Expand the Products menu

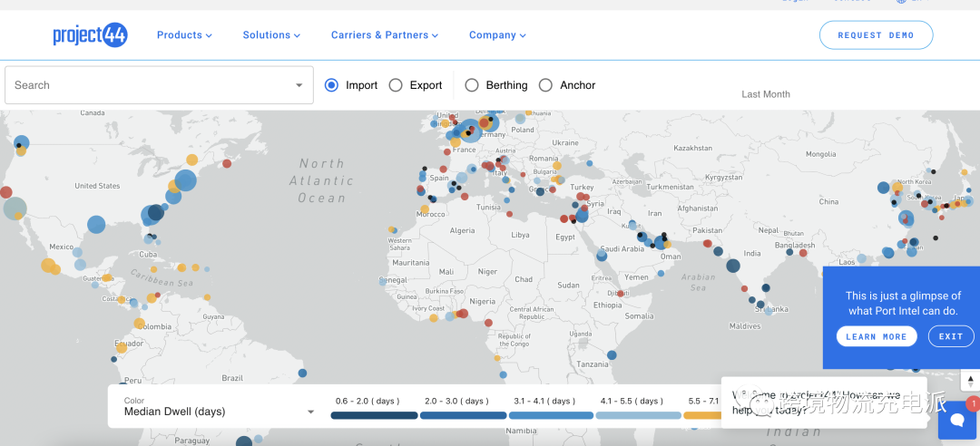[184, 35]
